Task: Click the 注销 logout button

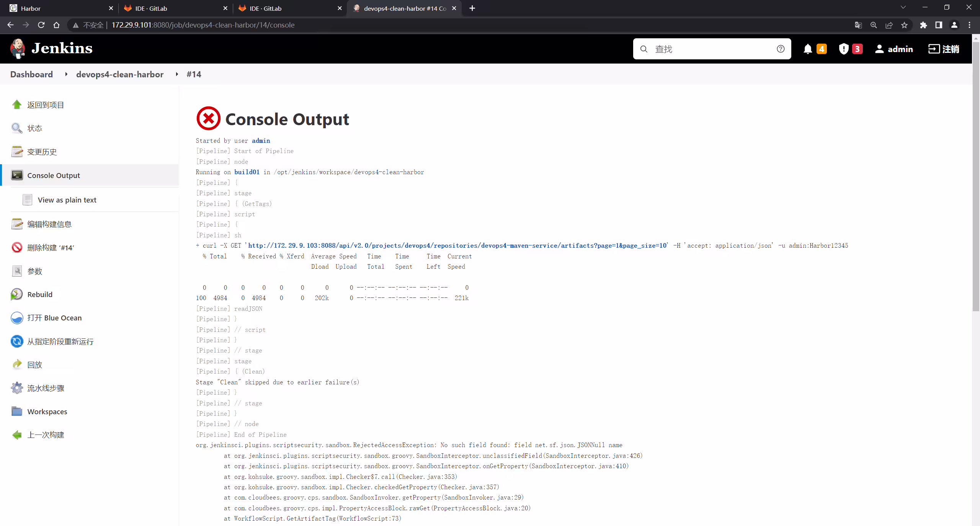Action: pyautogui.click(x=944, y=49)
